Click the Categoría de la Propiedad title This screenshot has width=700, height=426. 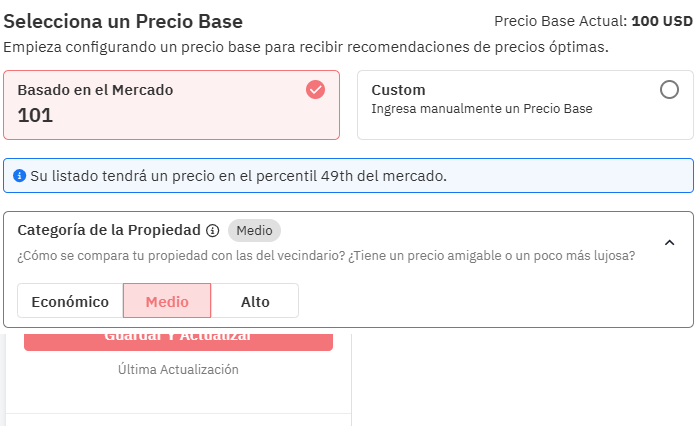[x=110, y=230]
